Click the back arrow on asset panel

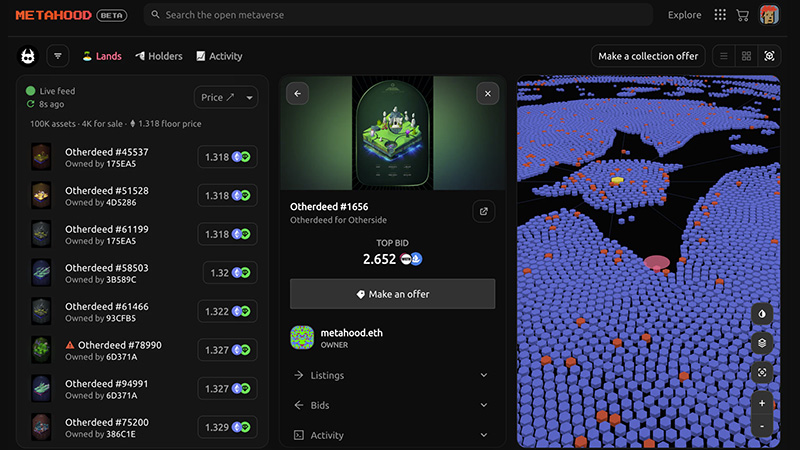tap(297, 93)
